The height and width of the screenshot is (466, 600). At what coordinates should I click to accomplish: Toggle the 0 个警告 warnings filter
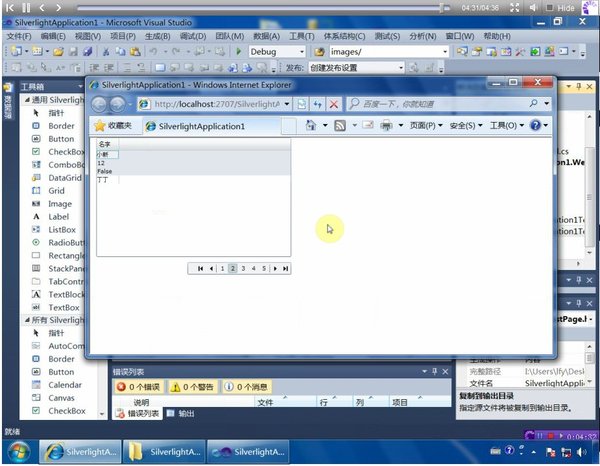pos(192,387)
